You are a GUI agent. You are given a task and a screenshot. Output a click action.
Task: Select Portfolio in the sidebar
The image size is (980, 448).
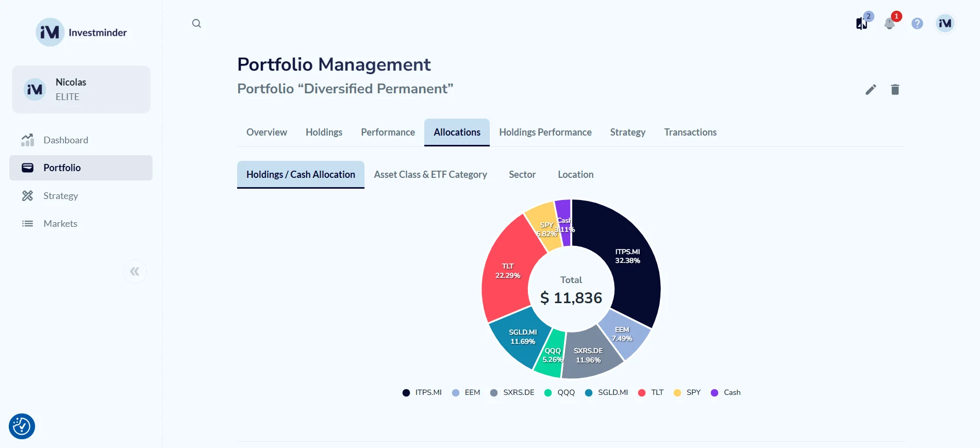[x=81, y=168]
